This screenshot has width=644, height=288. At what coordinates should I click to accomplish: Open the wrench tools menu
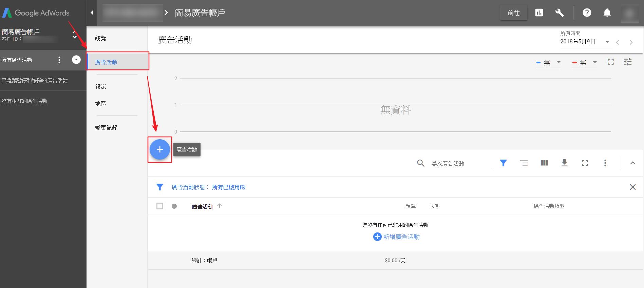tap(559, 13)
